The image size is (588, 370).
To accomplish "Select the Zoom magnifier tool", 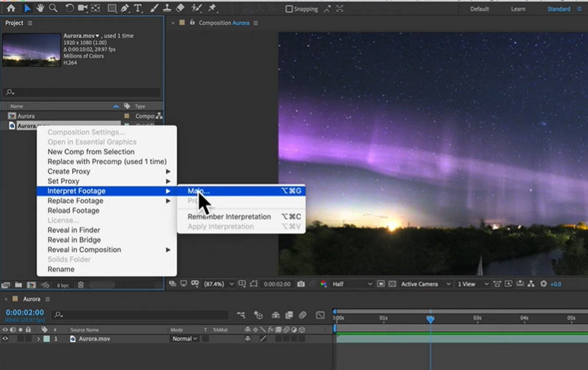I will [53, 8].
